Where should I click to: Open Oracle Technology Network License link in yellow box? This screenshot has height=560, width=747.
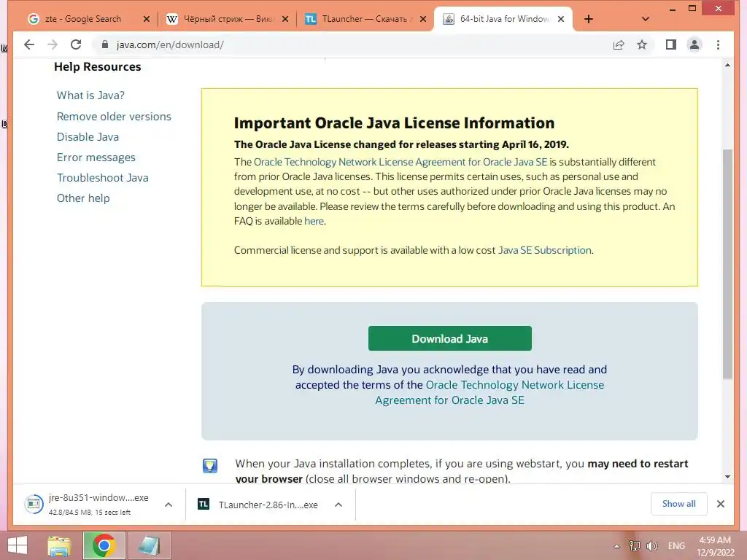click(x=400, y=163)
